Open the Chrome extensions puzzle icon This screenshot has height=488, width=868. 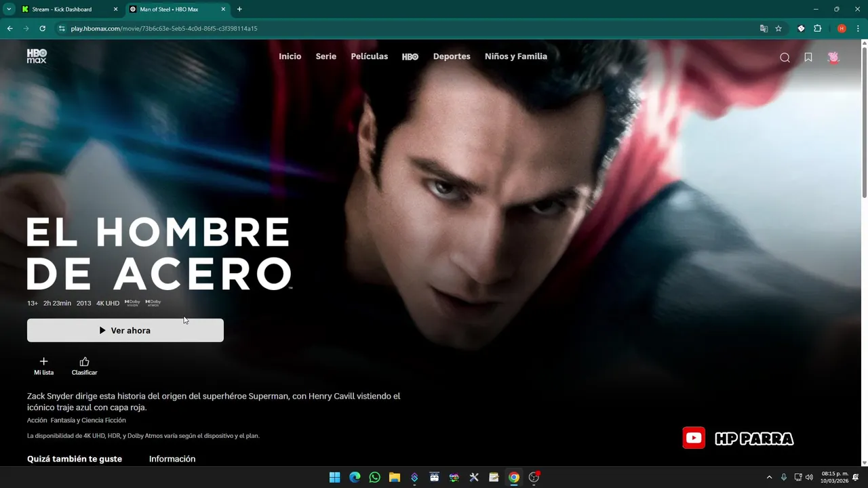tap(817, 28)
